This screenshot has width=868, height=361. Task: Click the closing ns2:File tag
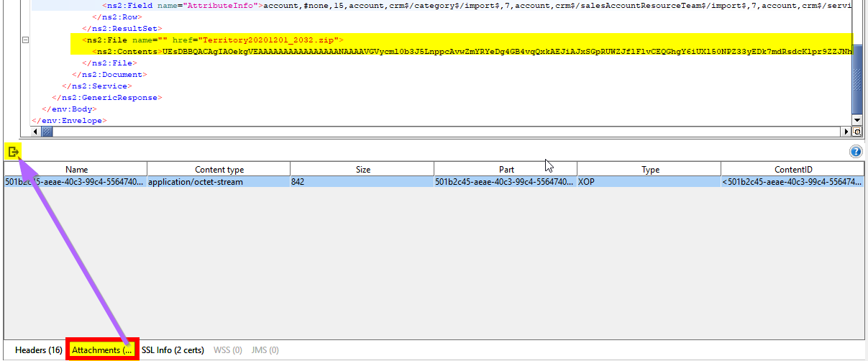pyautogui.click(x=109, y=63)
